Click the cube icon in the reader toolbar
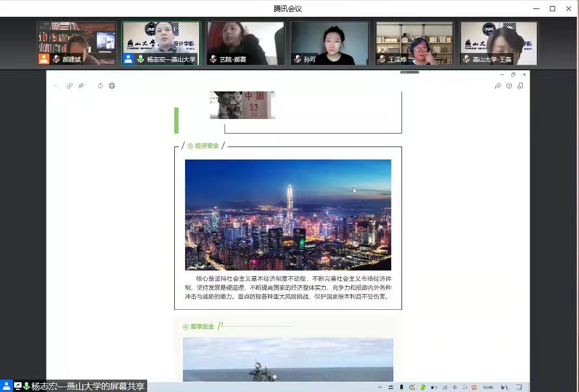The height and width of the screenshot is (392, 579). [509, 85]
